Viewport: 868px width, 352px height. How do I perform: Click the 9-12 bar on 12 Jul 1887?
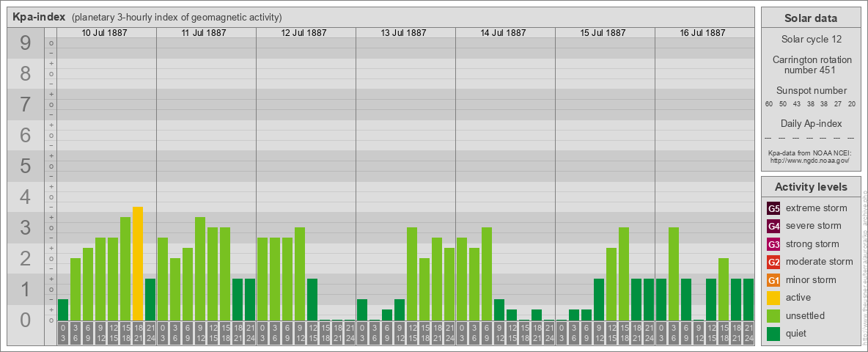pyautogui.click(x=300, y=274)
